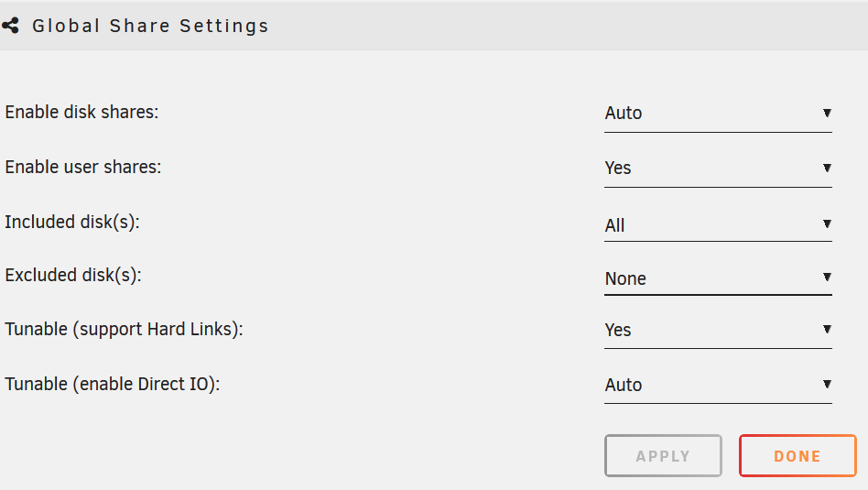Open the Included disk(s) dropdown showing All

[x=718, y=224]
